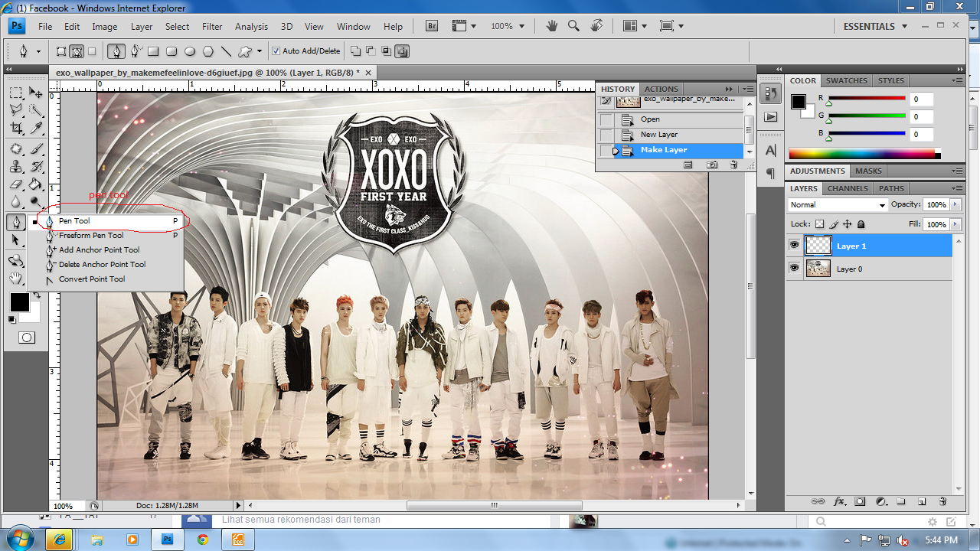Select the Polygonal Lasso tool
The image size is (980, 551).
point(16,111)
